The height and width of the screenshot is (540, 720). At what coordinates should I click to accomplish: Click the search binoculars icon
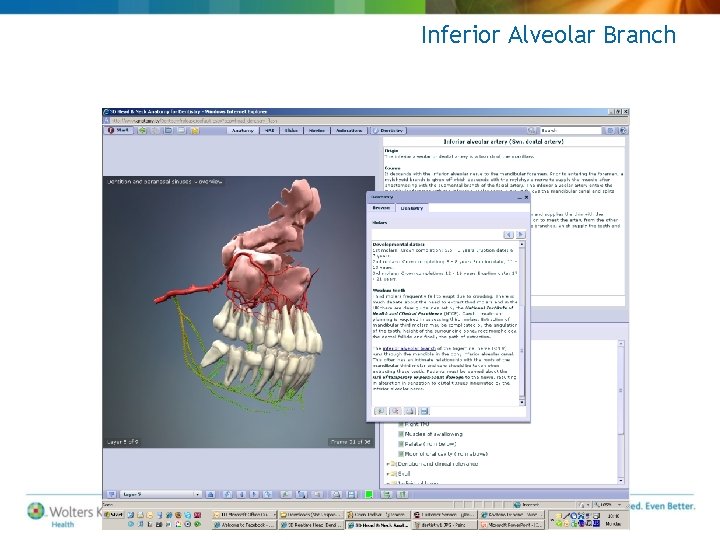(x=532, y=131)
